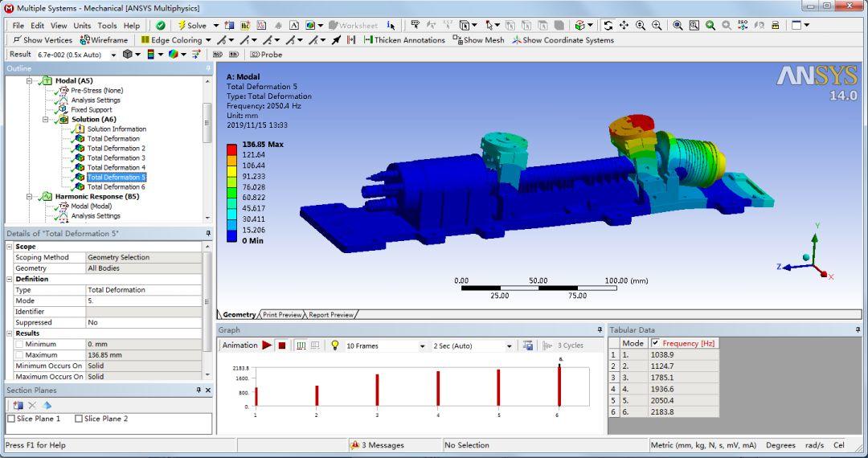Click the green checkmark toolbar icon
Image resolution: width=868 pixels, height=458 pixels.
(x=161, y=26)
